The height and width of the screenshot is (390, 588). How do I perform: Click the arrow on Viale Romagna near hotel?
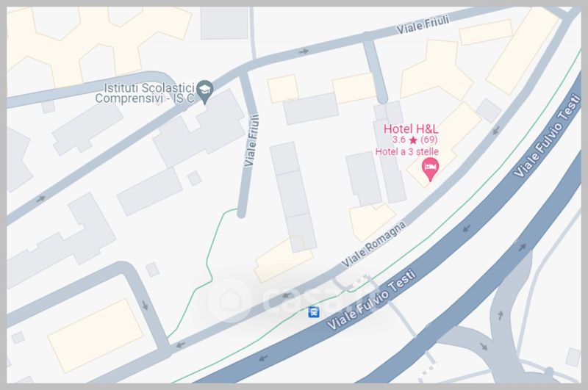pos(495,131)
